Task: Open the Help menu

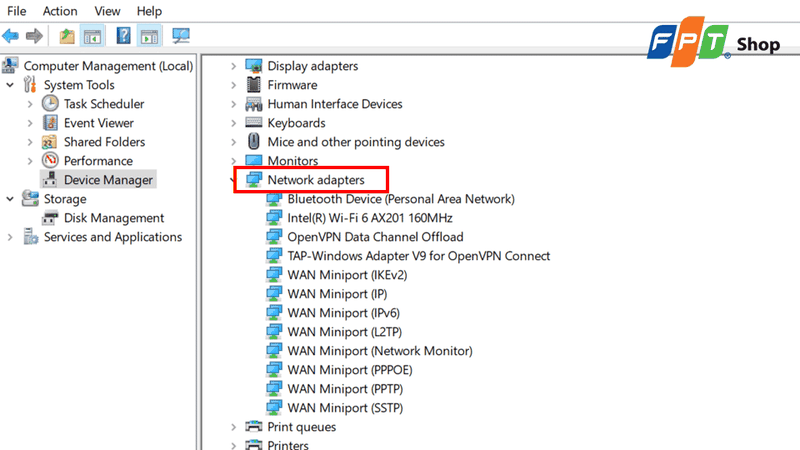Action: (149, 11)
